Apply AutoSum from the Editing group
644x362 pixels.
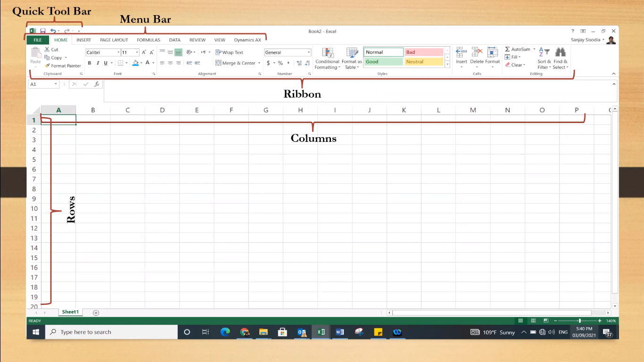pos(517,49)
